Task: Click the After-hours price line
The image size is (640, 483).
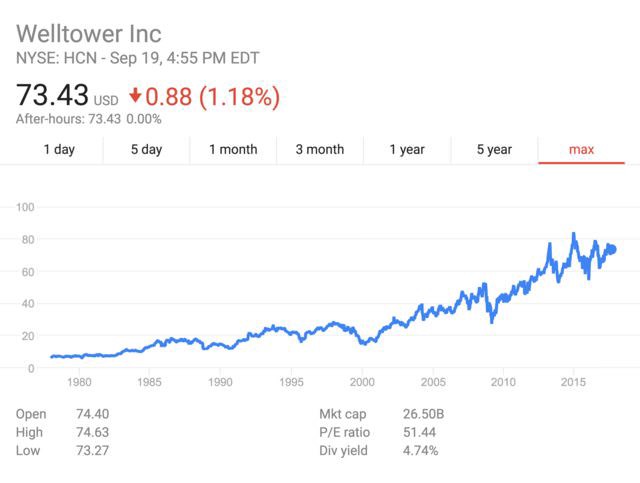Action: (x=88, y=119)
